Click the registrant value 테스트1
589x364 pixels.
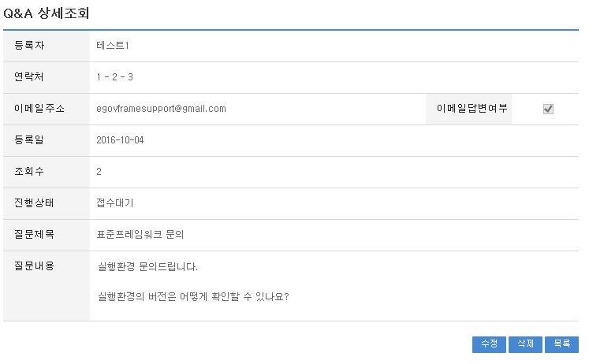click(x=113, y=46)
